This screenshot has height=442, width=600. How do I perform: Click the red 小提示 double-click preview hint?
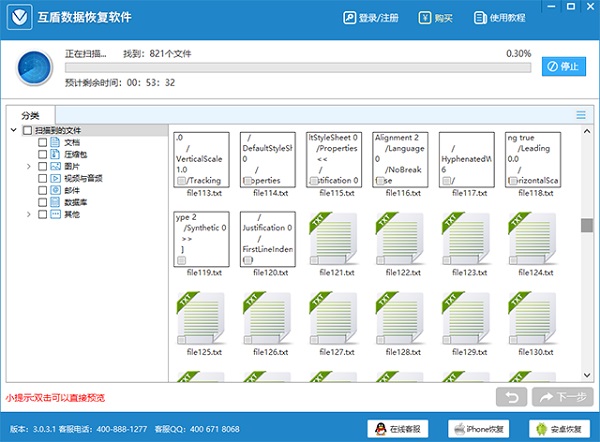coord(55,398)
